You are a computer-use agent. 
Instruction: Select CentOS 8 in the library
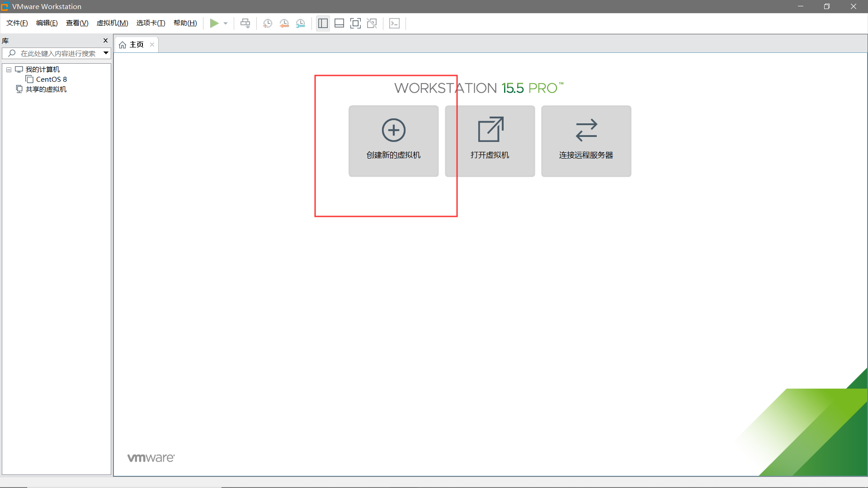[51, 80]
